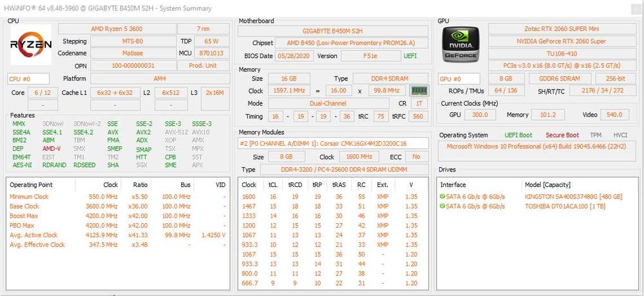Click the MCU value 8701013
Image resolution: width=644 pixels, height=296 pixels.
[211, 53]
